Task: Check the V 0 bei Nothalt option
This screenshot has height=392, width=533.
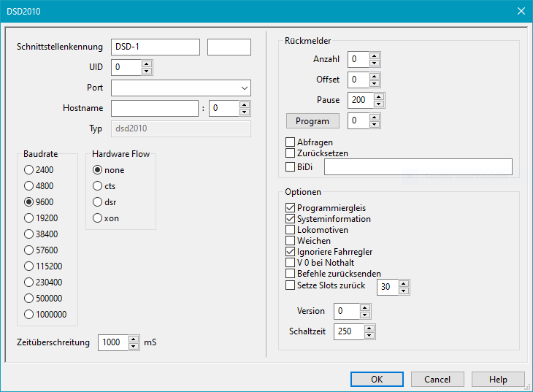Action: 291,263
